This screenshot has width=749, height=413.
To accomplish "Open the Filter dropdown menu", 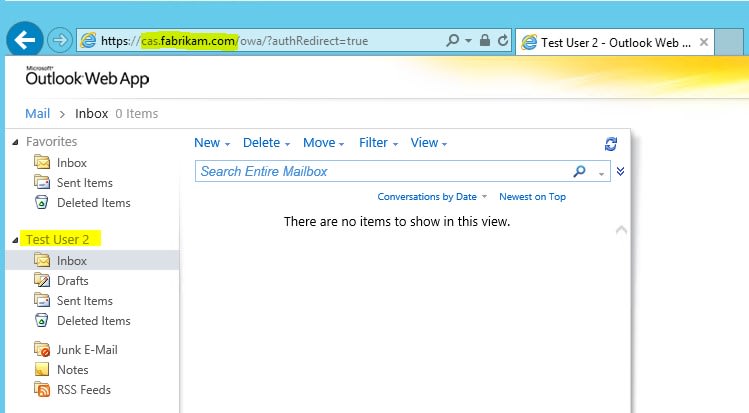I will pyautogui.click(x=378, y=143).
